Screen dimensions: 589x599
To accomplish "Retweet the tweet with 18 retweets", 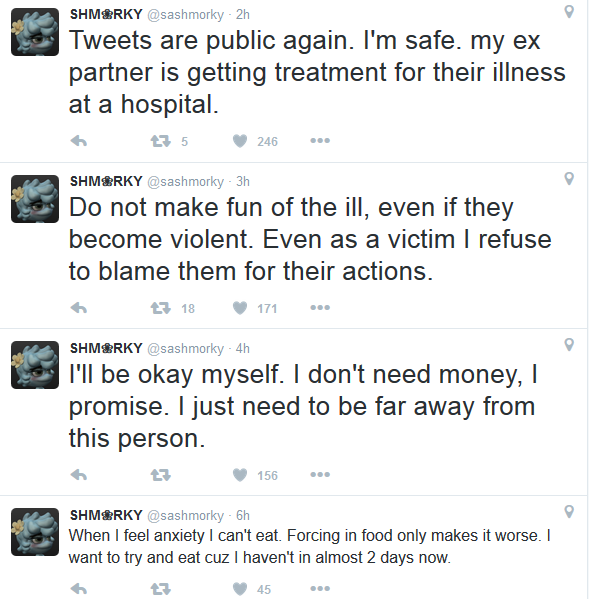I will 160,308.
